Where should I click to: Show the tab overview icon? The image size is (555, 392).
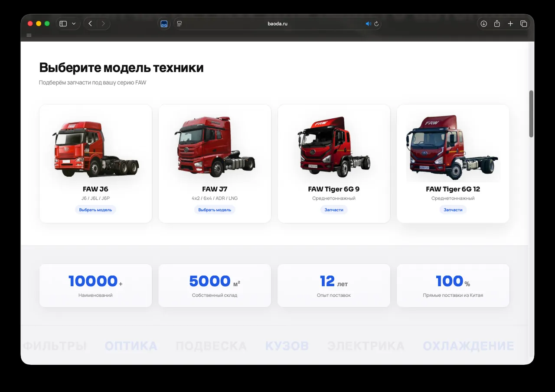tap(523, 24)
